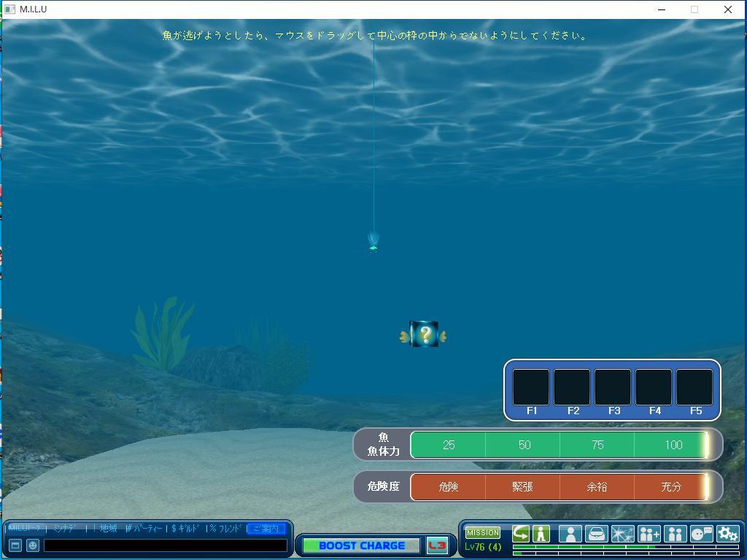The height and width of the screenshot is (560, 747).
Task: Open the chat speech bubble icon
Action: click(x=701, y=534)
